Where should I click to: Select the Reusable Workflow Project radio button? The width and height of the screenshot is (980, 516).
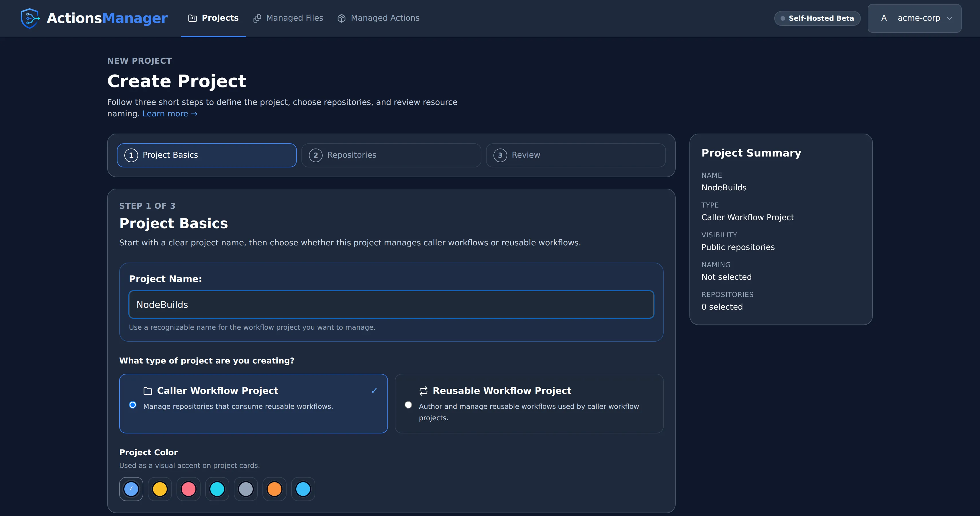click(x=408, y=404)
